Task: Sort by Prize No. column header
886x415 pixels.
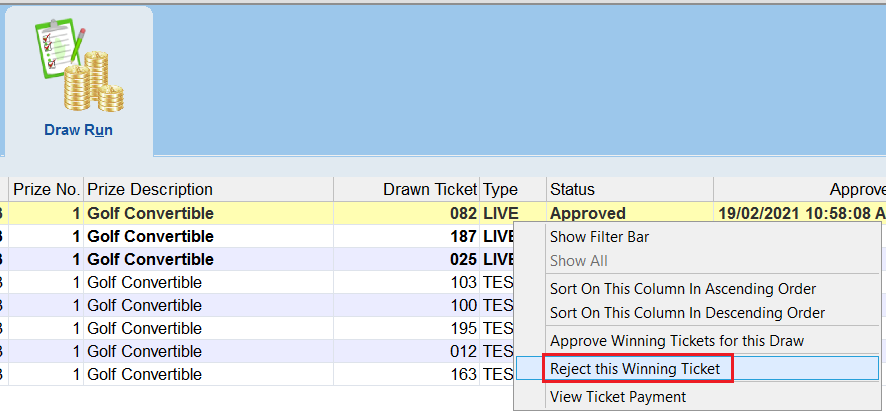Action: click(x=46, y=189)
